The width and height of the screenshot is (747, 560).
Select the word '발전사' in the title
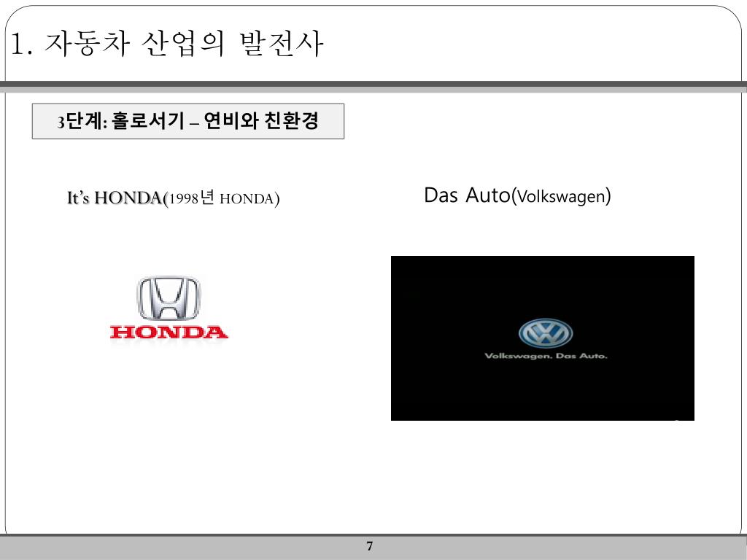click(x=282, y=43)
